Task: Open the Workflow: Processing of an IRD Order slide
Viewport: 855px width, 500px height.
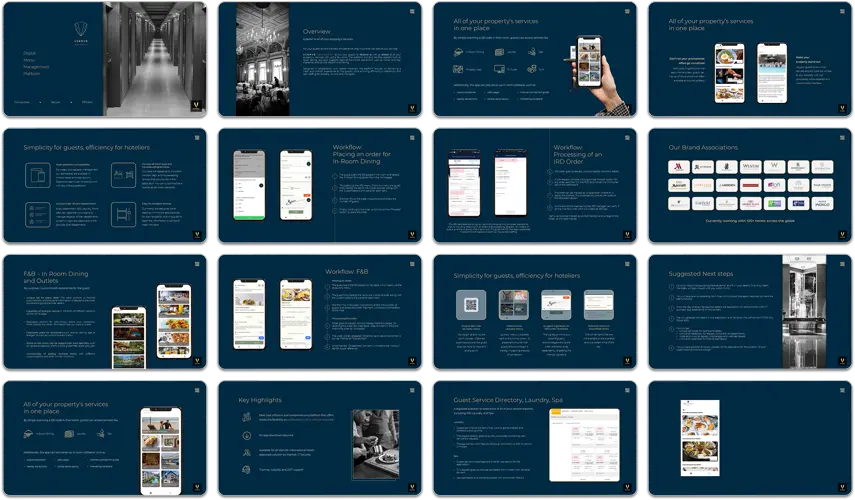Action: (535, 185)
